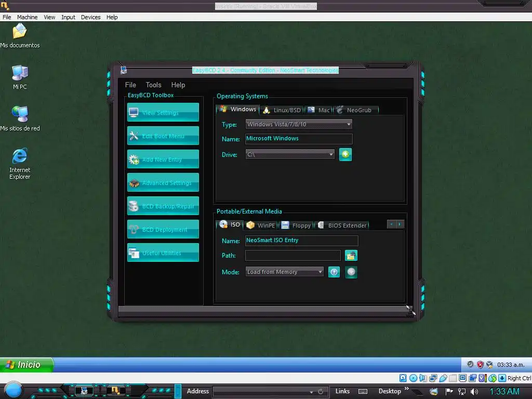Click VirtualBox audio status icon
Image resolution: width=532 pixels, height=399 pixels.
pos(423,378)
